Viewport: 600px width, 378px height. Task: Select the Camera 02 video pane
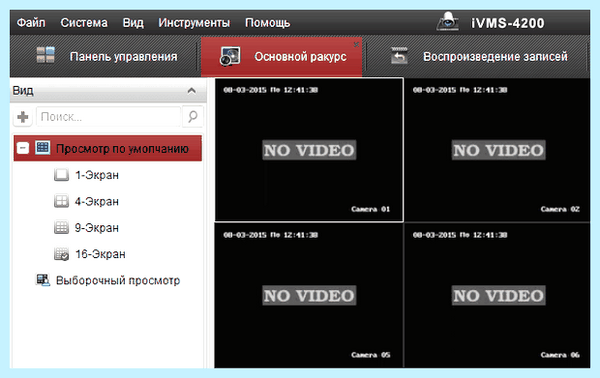click(497, 150)
